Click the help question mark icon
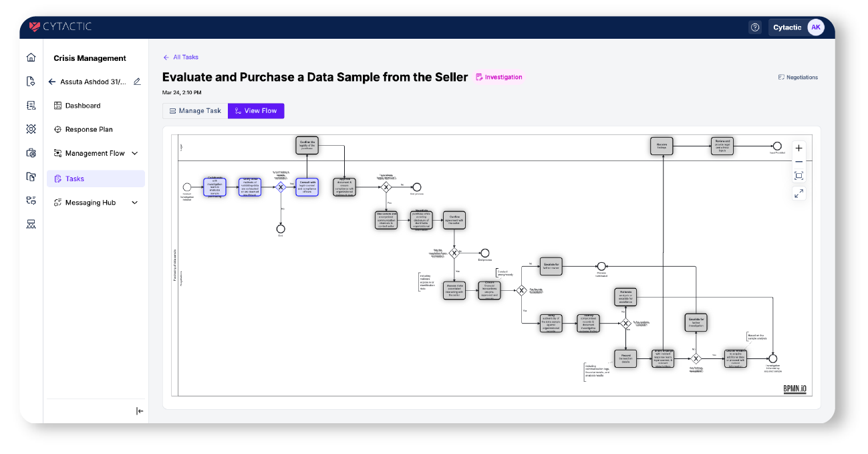Image resolution: width=868 pixels, height=454 pixels. click(x=755, y=27)
